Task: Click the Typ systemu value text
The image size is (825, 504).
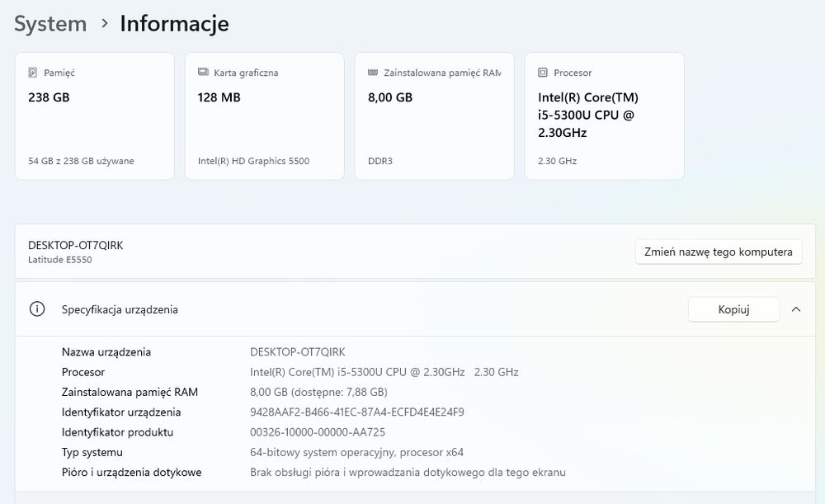Action: coord(356,452)
